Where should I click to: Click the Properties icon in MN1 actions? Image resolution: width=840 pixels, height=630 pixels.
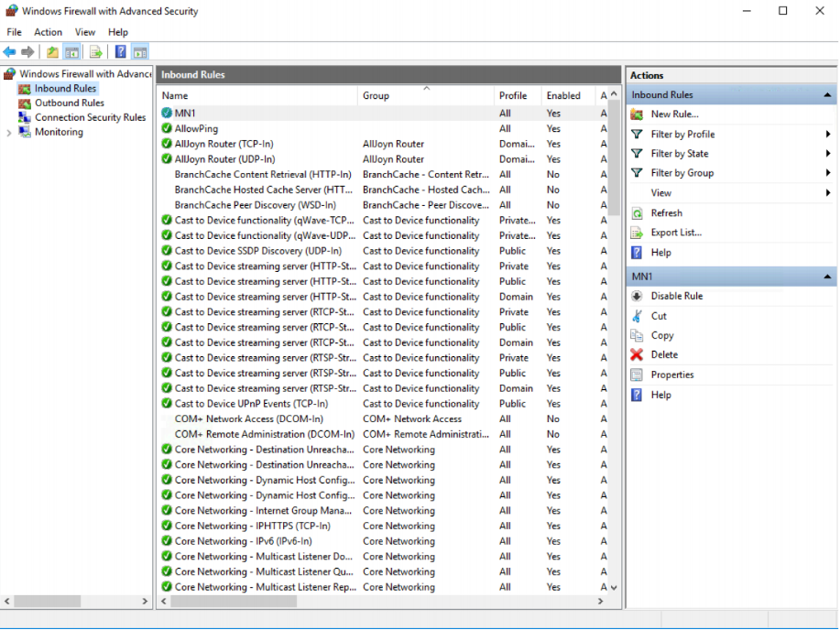(x=637, y=375)
